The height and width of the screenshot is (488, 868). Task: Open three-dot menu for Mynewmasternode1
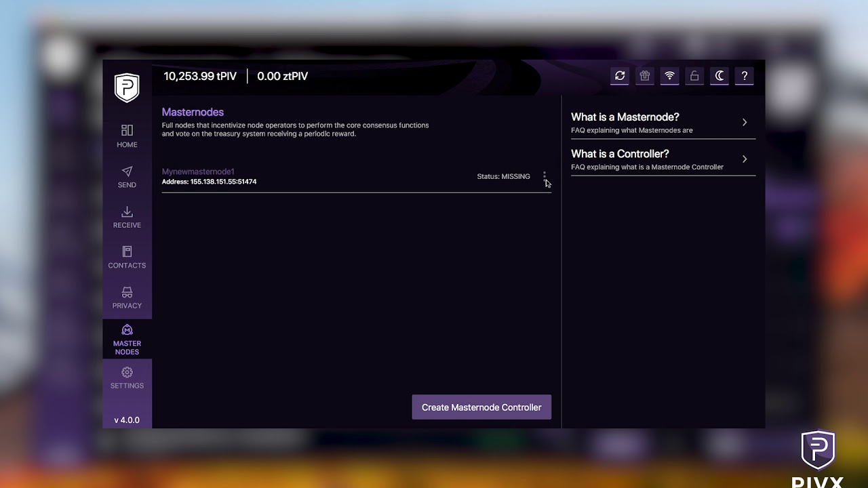(x=544, y=176)
